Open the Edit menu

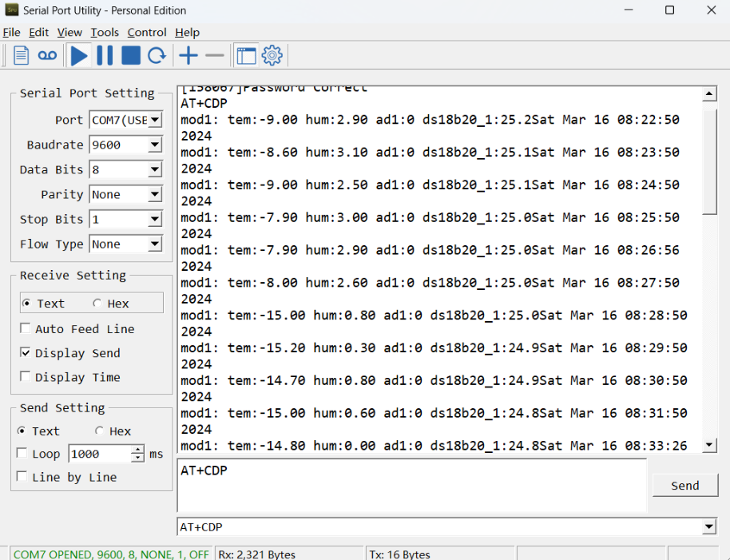pos(38,32)
